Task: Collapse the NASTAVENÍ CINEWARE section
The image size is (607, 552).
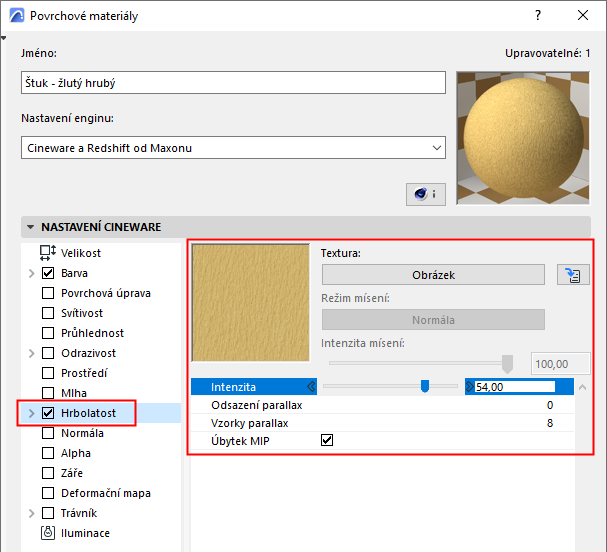Action: pyautogui.click(x=31, y=227)
